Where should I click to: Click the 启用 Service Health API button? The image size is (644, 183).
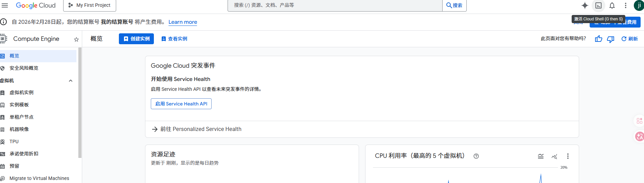click(181, 104)
